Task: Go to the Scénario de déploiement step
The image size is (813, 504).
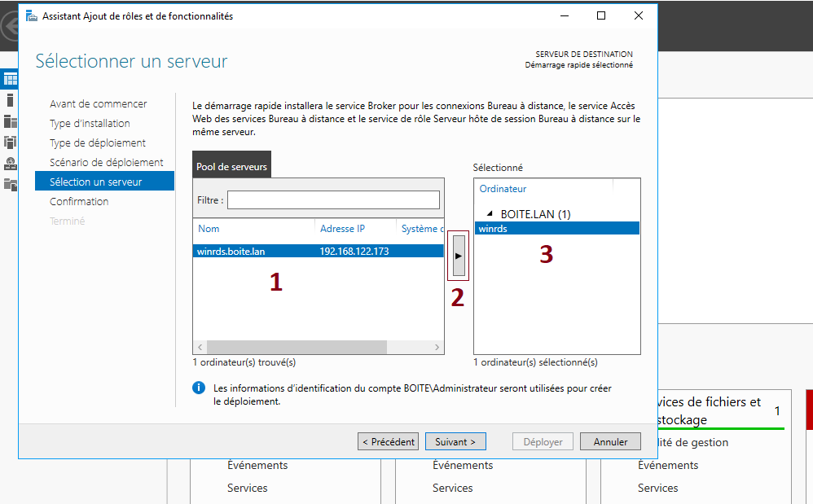Action: point(106,162)
